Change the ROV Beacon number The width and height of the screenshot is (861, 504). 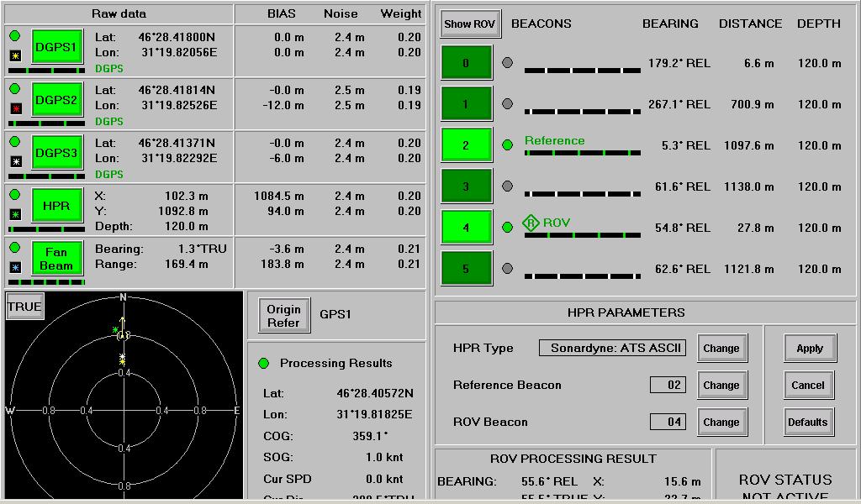721,423
